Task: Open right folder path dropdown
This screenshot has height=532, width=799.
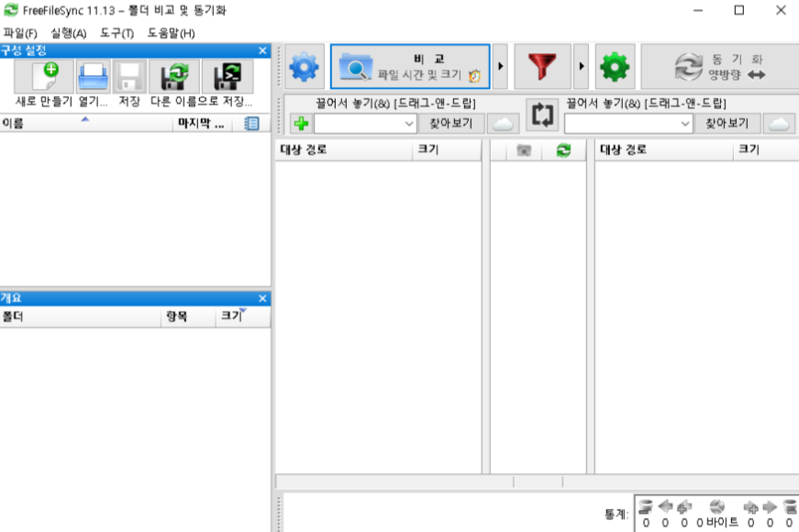Action: (685, 124)
